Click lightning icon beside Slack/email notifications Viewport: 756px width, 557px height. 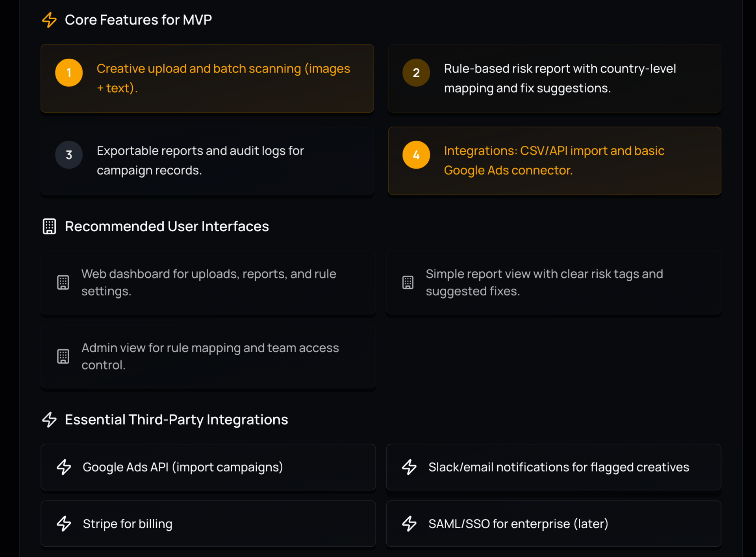click(x=409, y=467)
